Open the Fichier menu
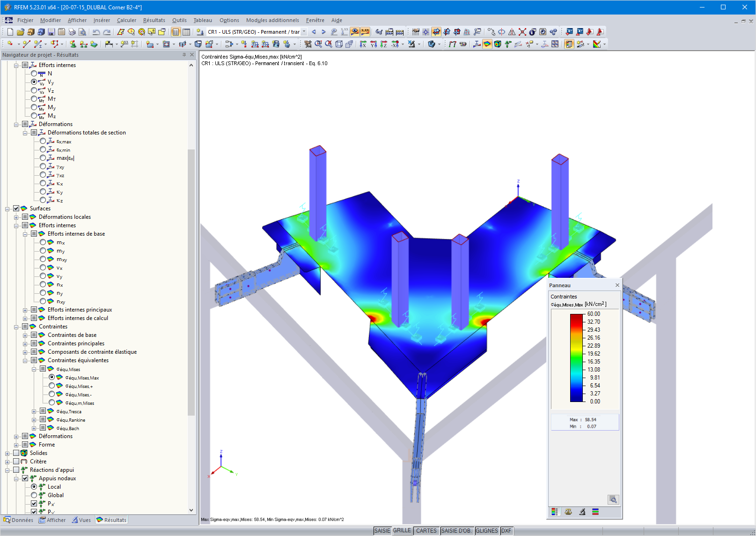The width and height of the screenshot is (756, 536). pos(25,20)
